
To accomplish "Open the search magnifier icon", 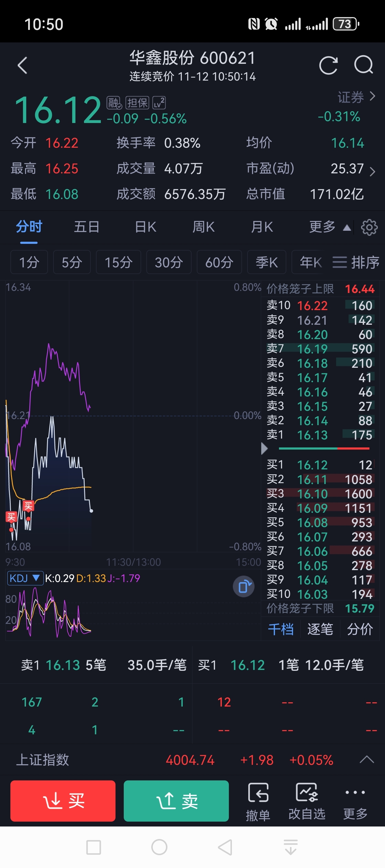I will coord(364,65).
